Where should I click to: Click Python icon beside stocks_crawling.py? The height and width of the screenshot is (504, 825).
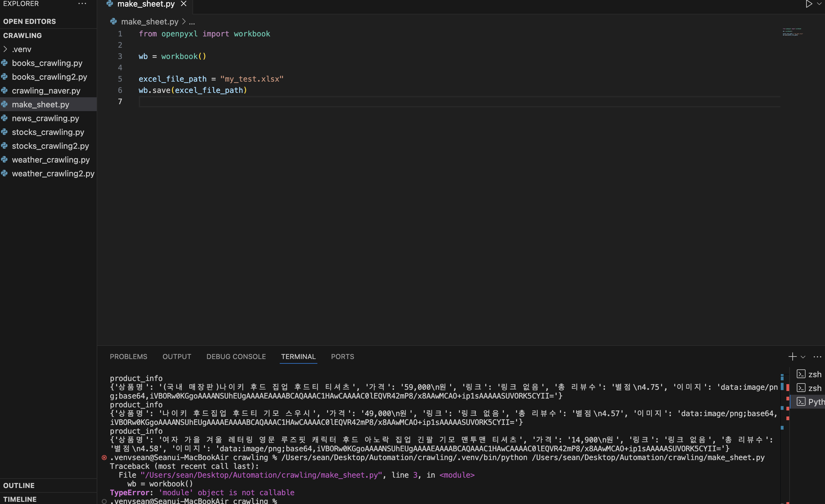pyautogui.click(x=4, y=132)
